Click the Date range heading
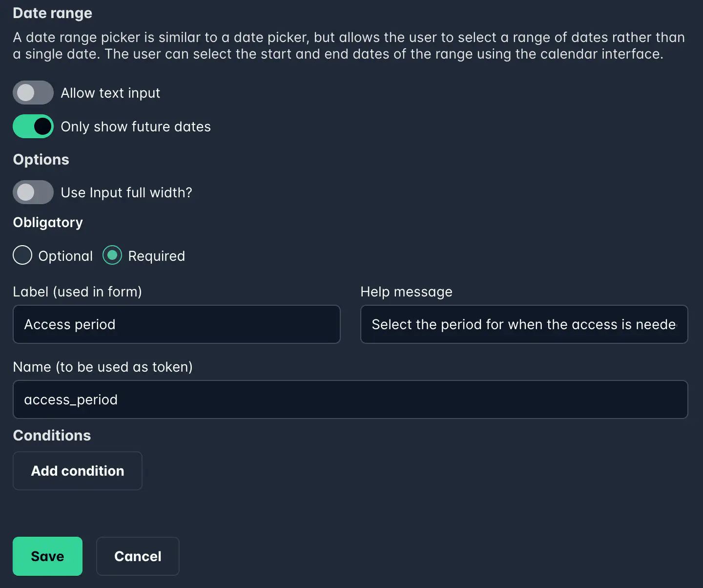The height and width of the screenshot is (588, 703). (52, 13)
